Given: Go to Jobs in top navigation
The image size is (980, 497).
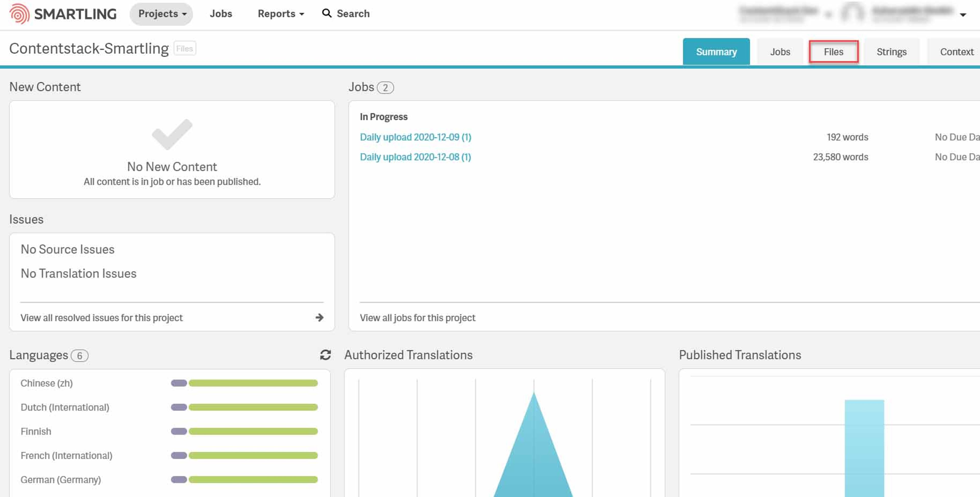Looking at the screenshot, I should coord(221,14).
